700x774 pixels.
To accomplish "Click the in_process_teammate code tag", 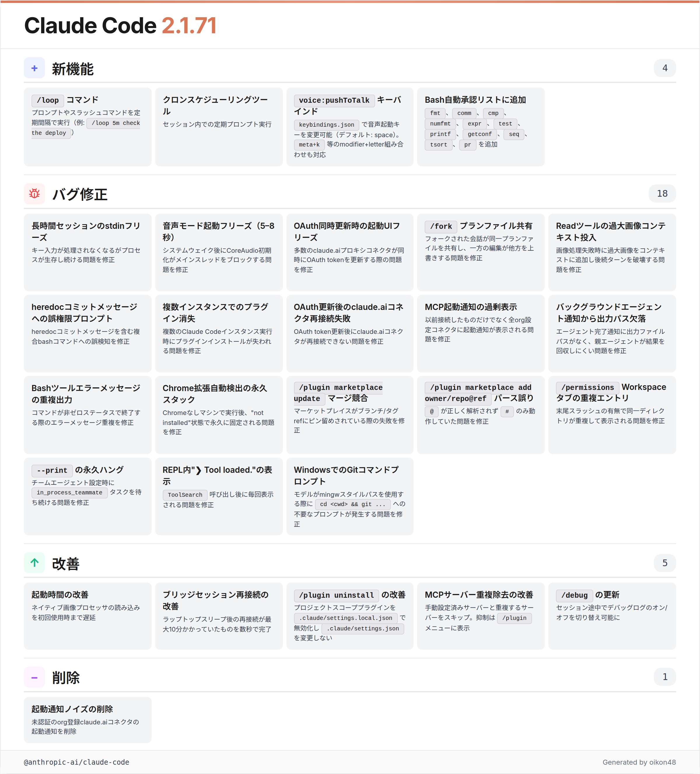I will point(69,493).
